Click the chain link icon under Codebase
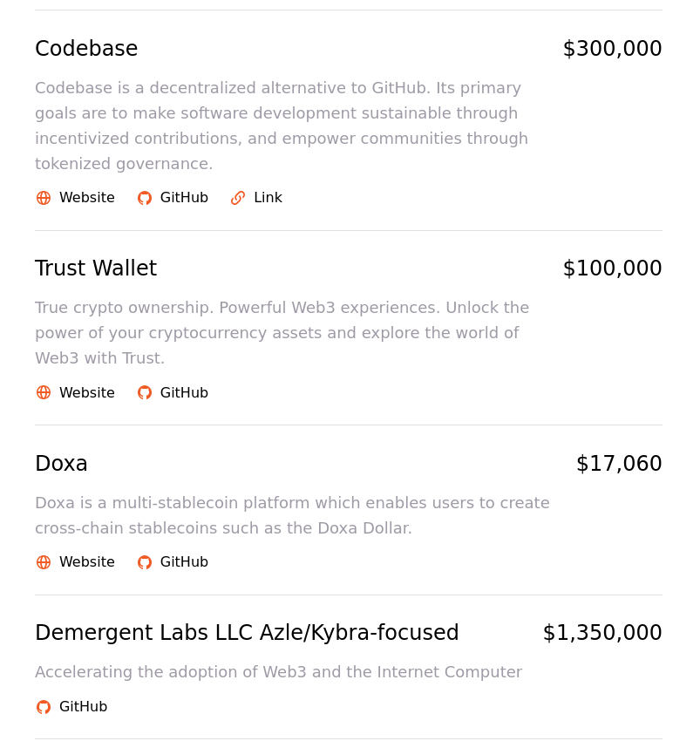Screen dimensions: 700x741 238,198
